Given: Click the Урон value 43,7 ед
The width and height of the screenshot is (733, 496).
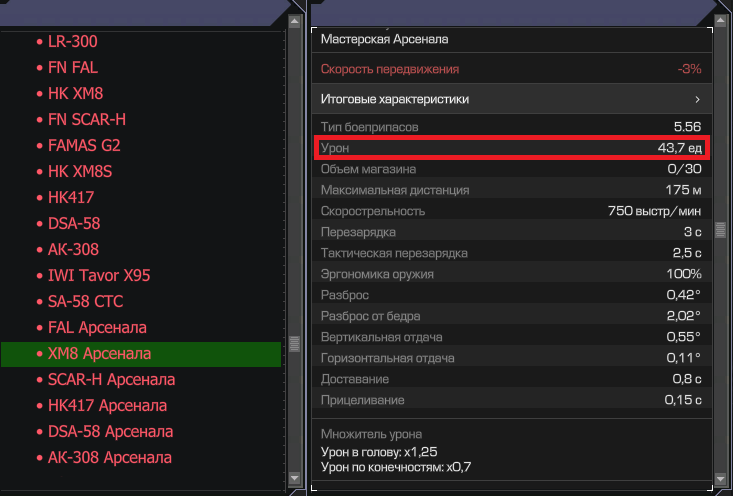Looking at the screenshot, I should click(x=679, y=148).
